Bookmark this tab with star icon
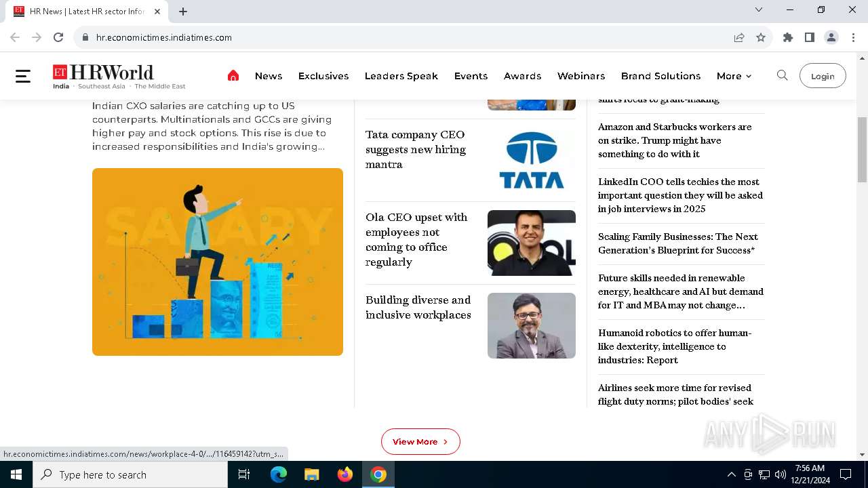The width and height of the screenshot is (868, 488). tap(761, 37)
